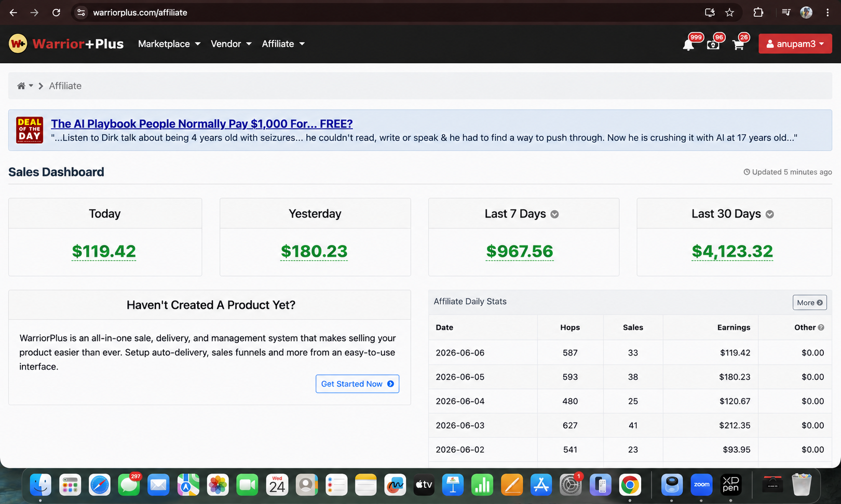Click the Affiliate Daily Stats panel title
Screen dimensions: 841x504
tap(470, 302)
